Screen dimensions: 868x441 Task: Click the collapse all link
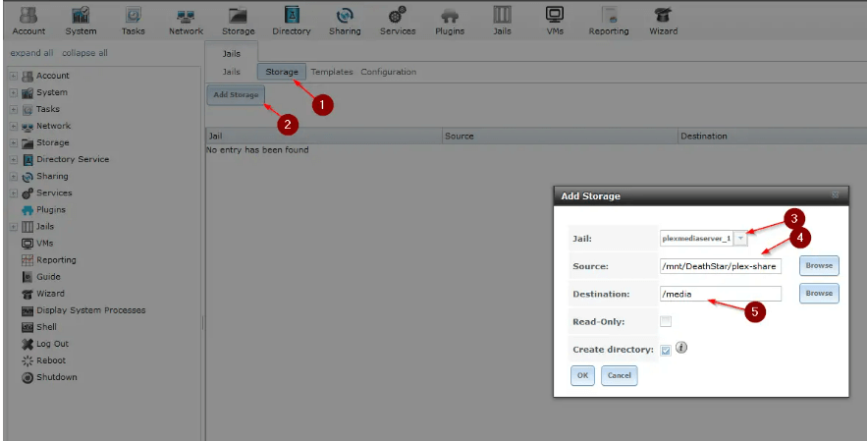(84, 53)
